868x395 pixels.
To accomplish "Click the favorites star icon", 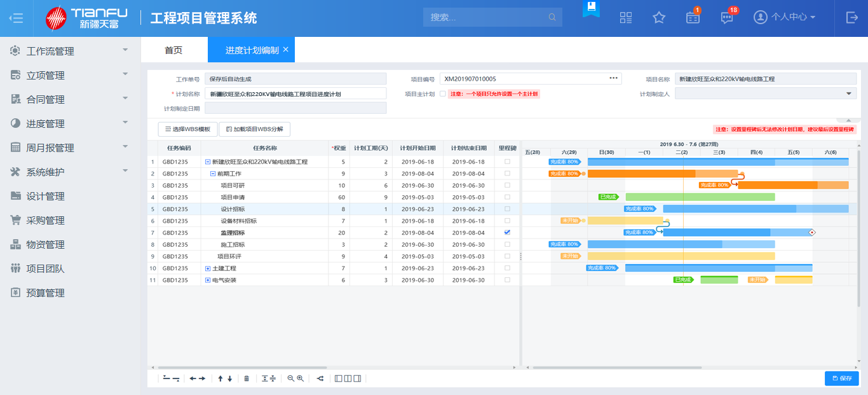I will tap(659, 18).
